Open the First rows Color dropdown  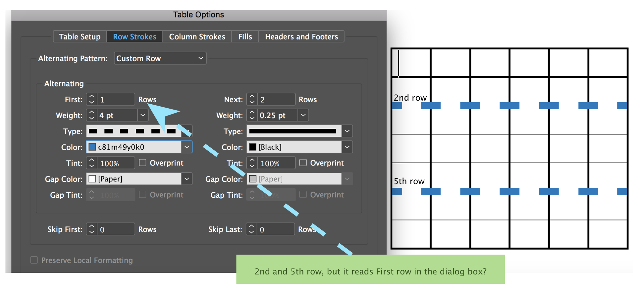pos(187,147)
